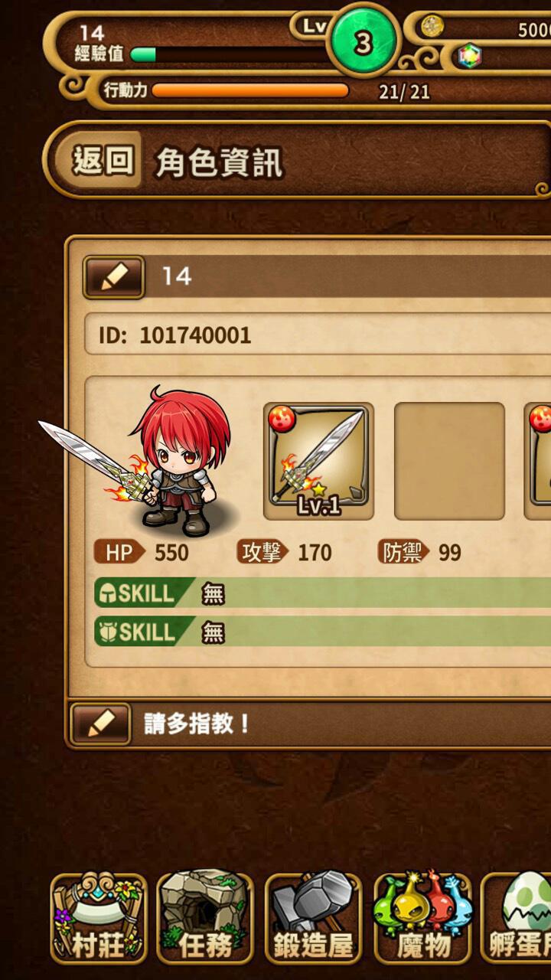Open the 魔物 monsters menu

click(422, 917)
